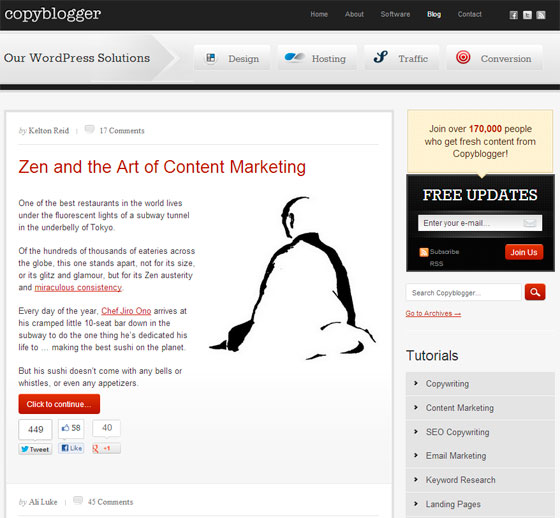Open the Twitter icon in the header

coord(527,15)
